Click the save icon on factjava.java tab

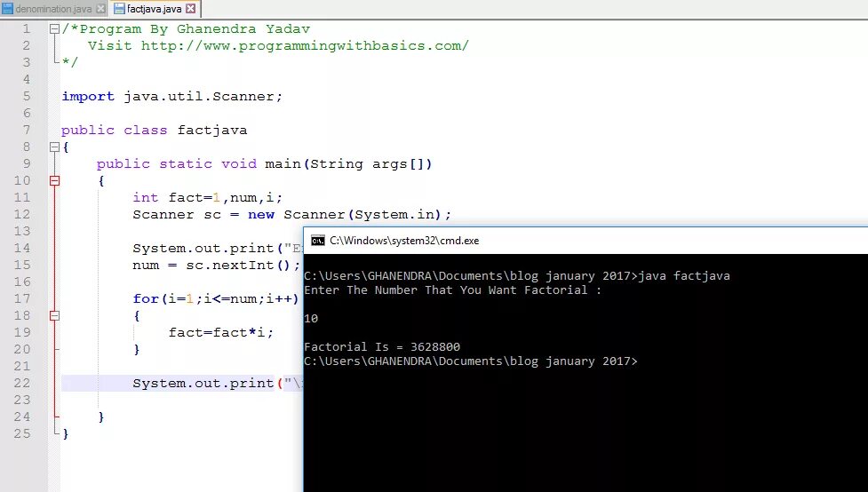[x=119, y=9]
